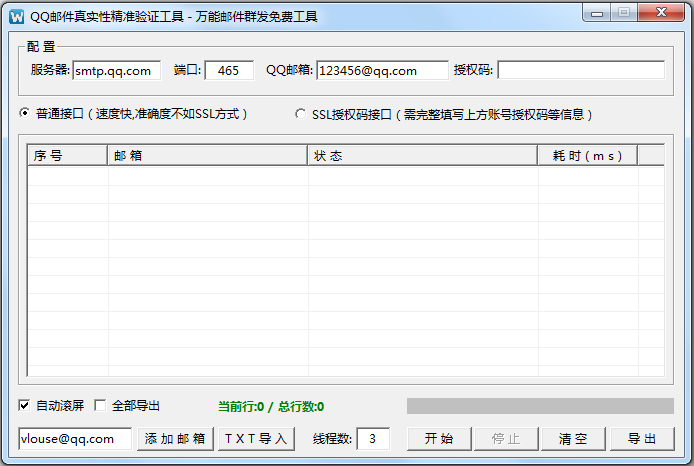Image resolution: width=694 pixels, height=466 pixels.
Task: Click the 序号 column header
Action: pyautogui.click(x=67, y=155)
